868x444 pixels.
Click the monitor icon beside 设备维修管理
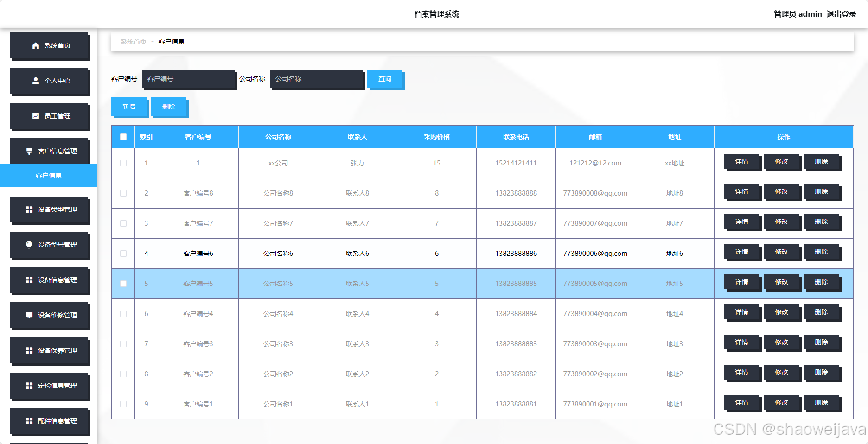click(x=29, y=315)
